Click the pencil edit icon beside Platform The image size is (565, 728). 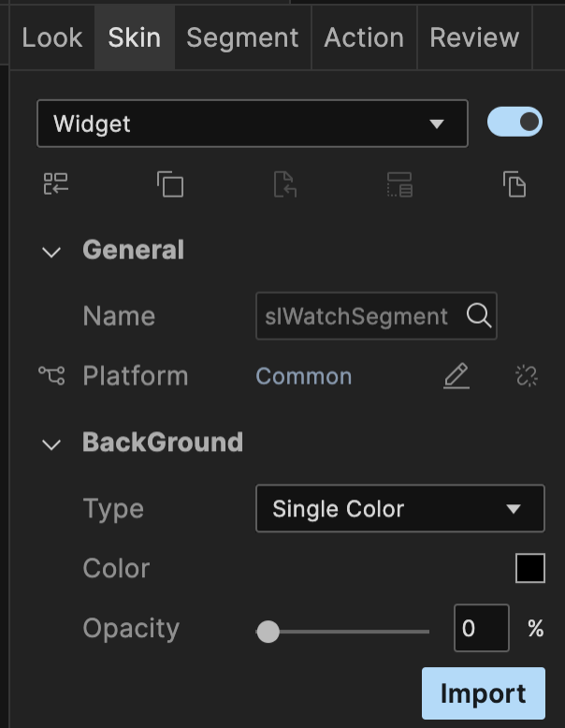pos(456,376)
